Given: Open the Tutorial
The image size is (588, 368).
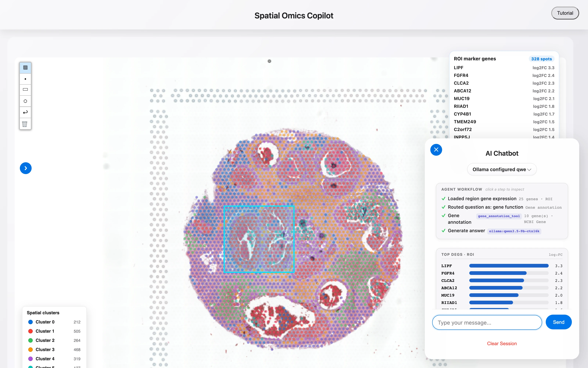Looking at the screenshot, I should coord(565,13).
